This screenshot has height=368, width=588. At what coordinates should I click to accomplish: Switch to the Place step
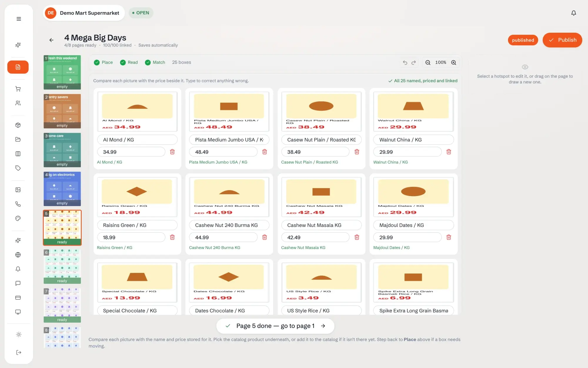tap(103, 62)
